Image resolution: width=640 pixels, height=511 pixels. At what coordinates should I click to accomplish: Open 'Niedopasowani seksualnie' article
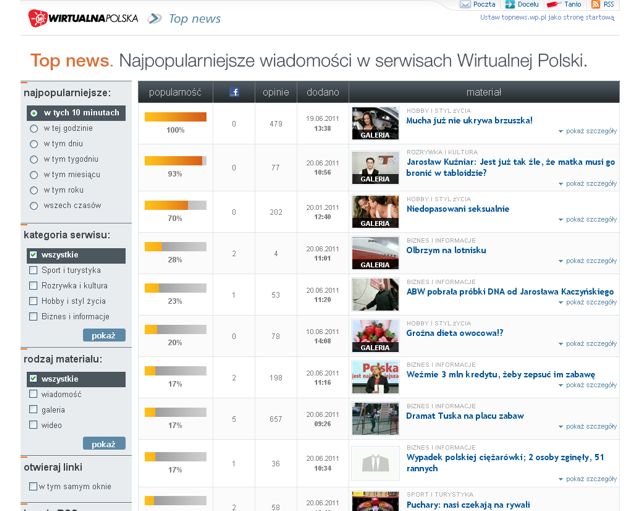[458, 209]
